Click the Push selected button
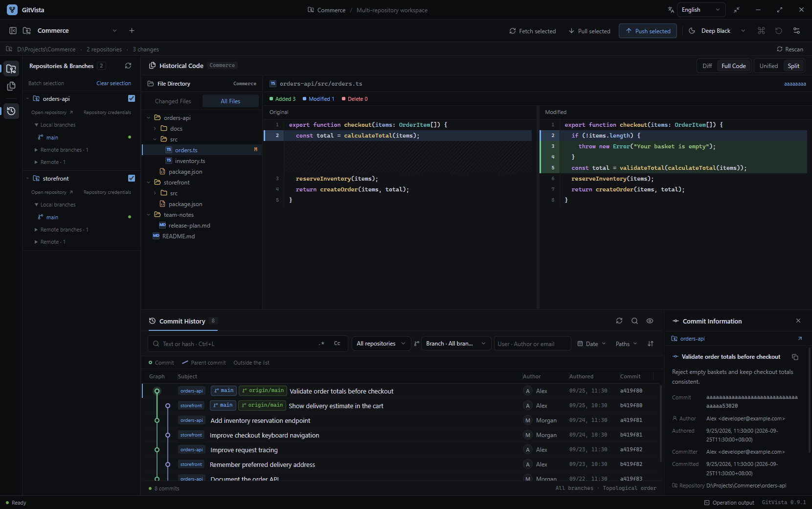Image resolution: width=812 pixels, height=509 pixels. point(648,31)
